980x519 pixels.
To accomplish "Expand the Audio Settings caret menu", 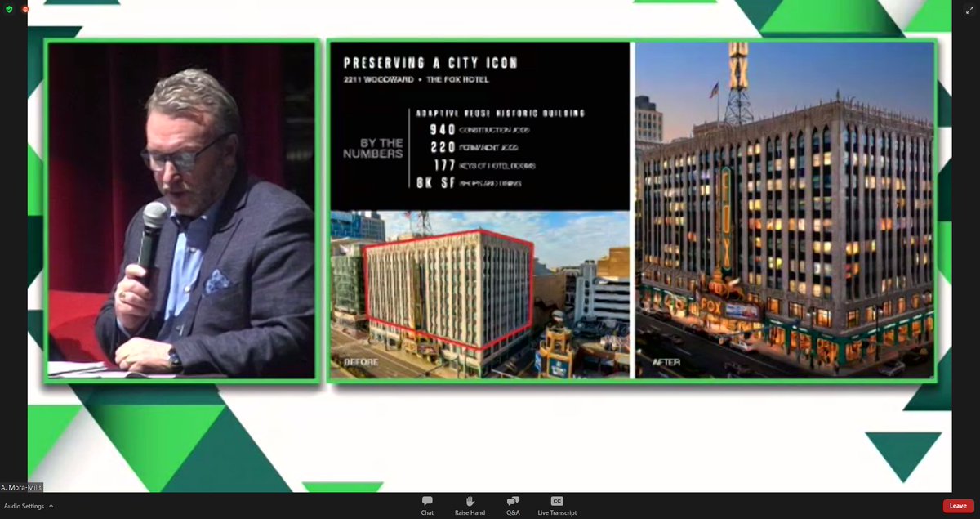I will tap(51, 506).
